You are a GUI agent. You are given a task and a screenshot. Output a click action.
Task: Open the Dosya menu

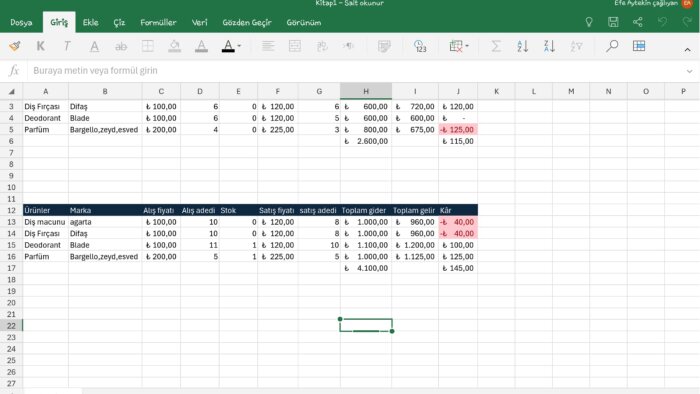click(21, 22)
